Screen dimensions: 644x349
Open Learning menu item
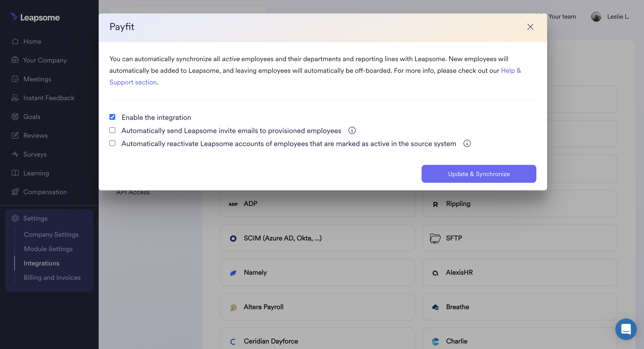point(36,173)
